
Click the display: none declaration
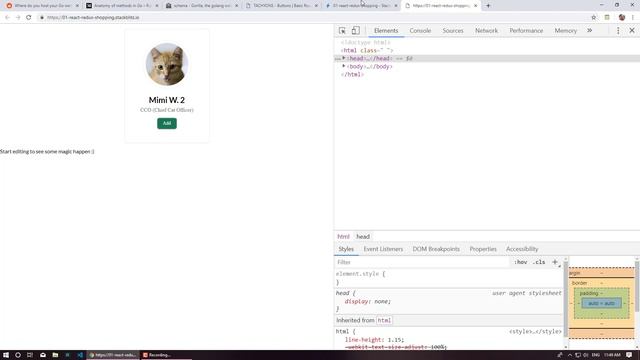367,301
